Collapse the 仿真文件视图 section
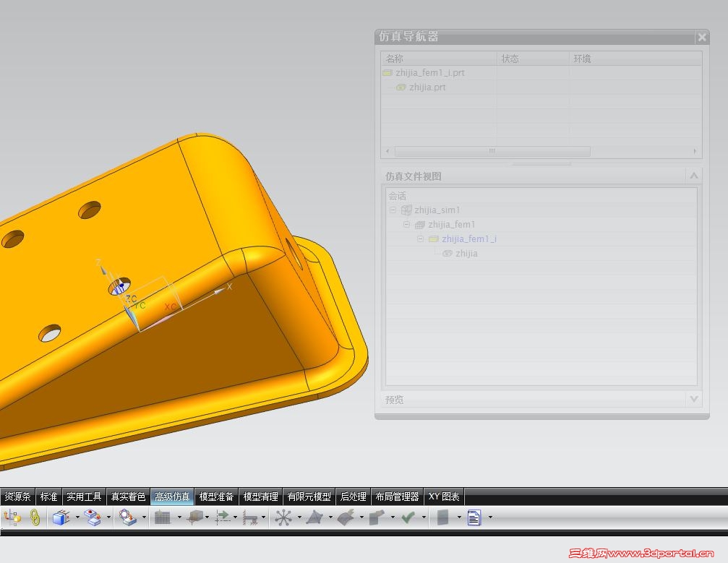 tap(693, 176)
